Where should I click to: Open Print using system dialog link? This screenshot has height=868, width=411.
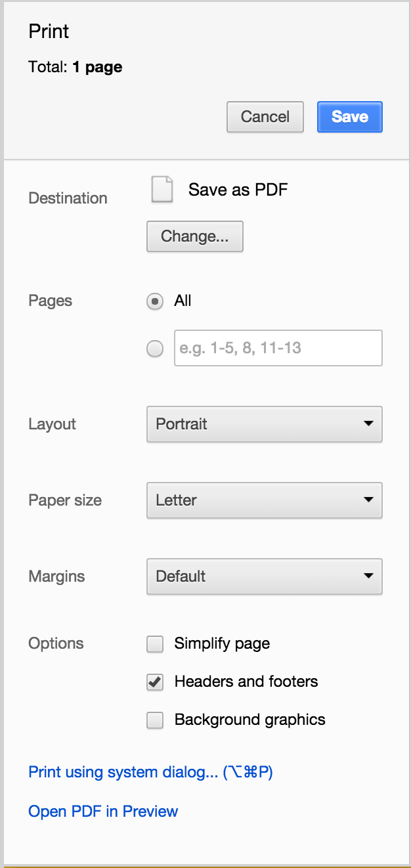coord(150,772)
